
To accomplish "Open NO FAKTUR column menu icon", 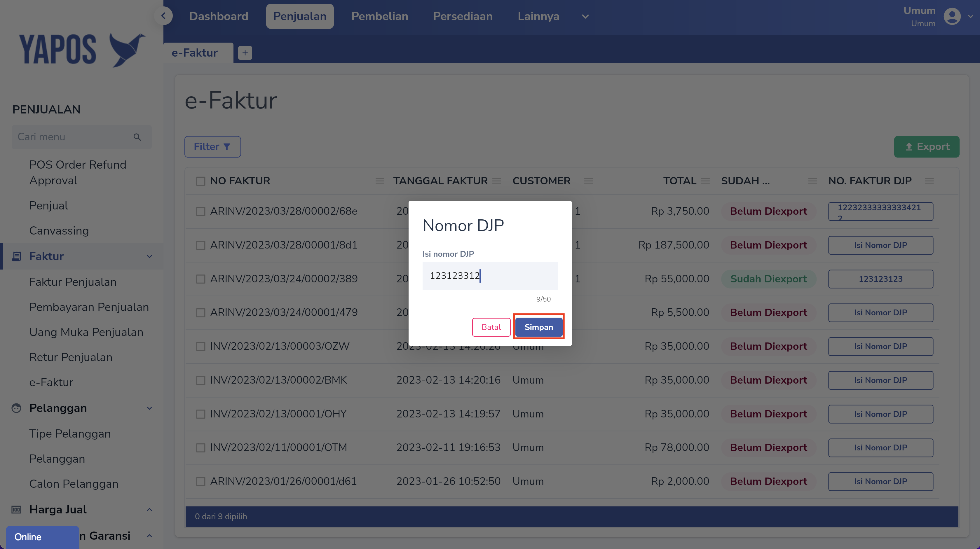I will (x=380, y=181).
